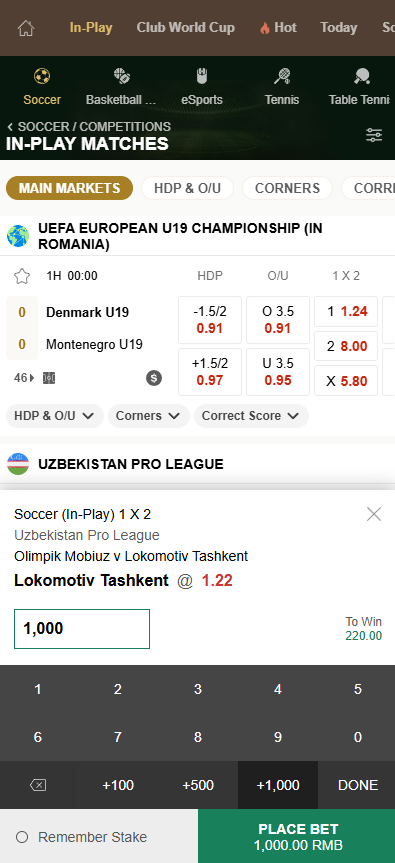Expand the Correct Score dropdown
The height and width of the screenshot is (863, 395).
(x=251, y=416)
